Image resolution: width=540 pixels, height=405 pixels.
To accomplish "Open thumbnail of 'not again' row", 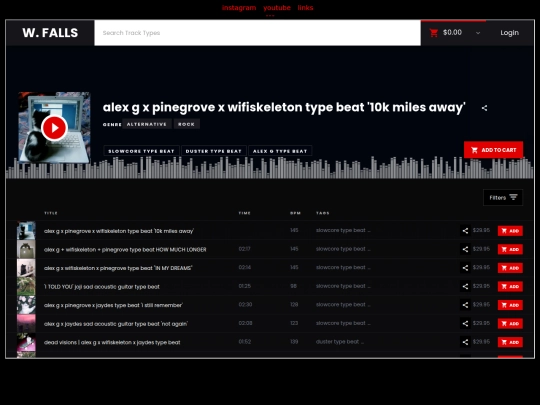I will coord(26,323).
